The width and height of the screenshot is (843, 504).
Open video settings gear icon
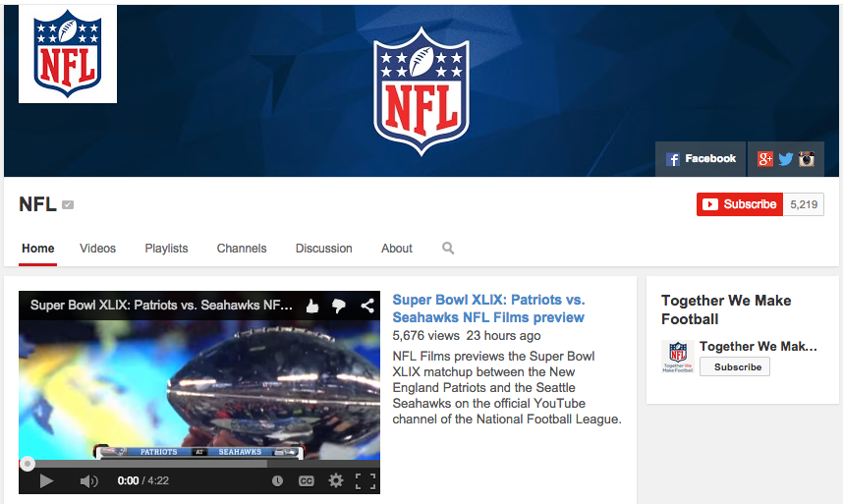coord(336,480)
